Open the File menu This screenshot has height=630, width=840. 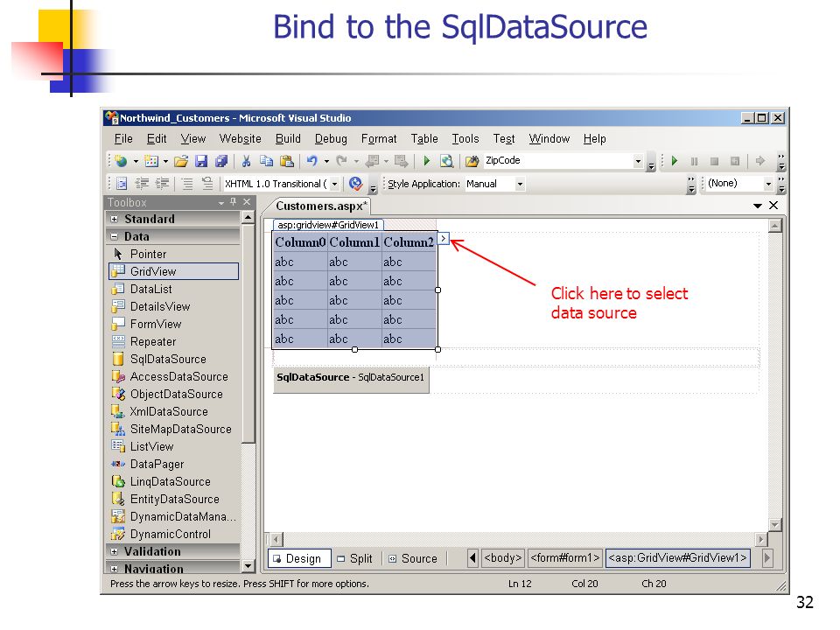[123, 139]
